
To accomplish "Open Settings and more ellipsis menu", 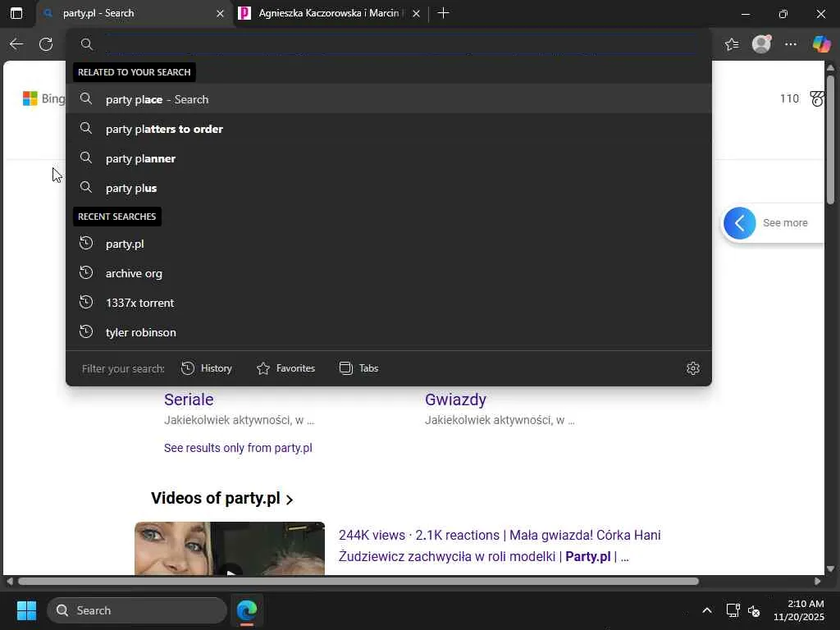I will 791,44.
